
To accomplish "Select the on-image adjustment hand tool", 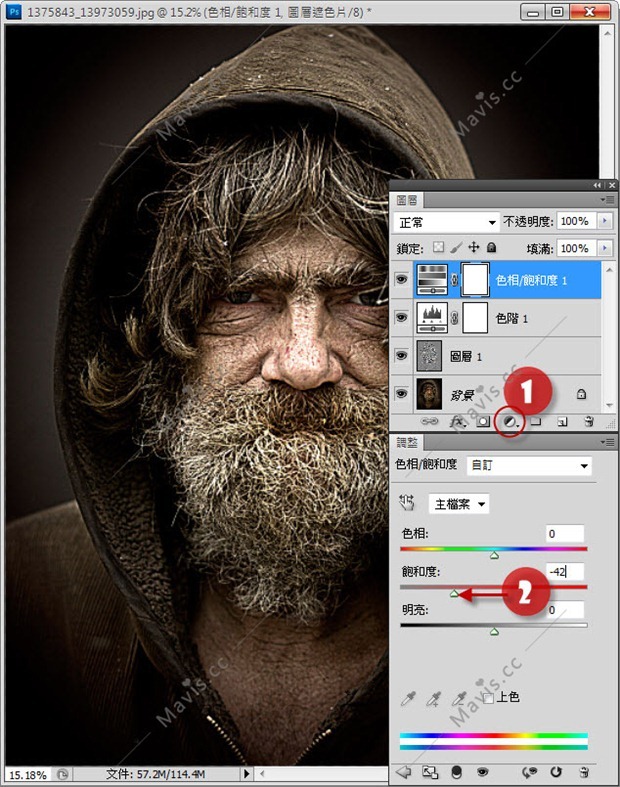I will pos(407,503).
